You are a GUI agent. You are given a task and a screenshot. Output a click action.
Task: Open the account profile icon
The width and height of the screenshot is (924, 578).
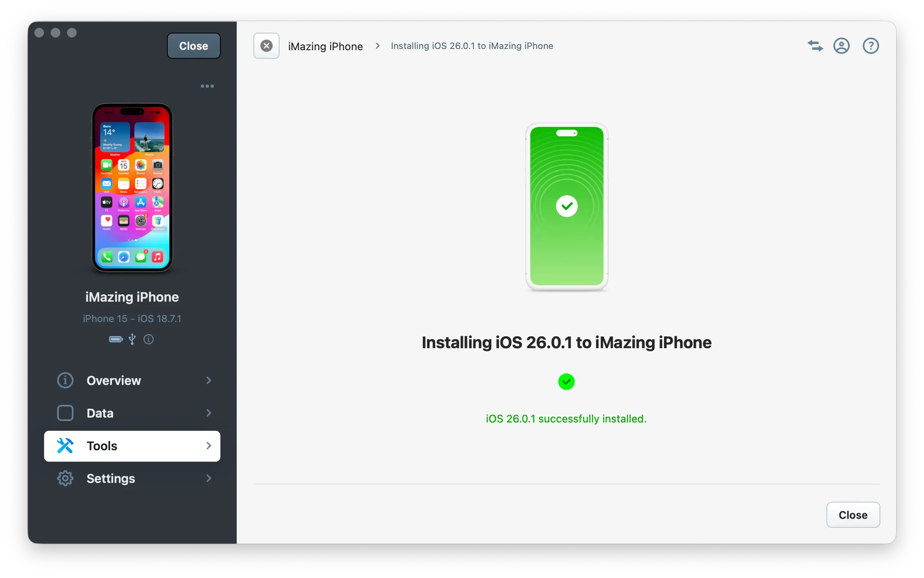842,46
